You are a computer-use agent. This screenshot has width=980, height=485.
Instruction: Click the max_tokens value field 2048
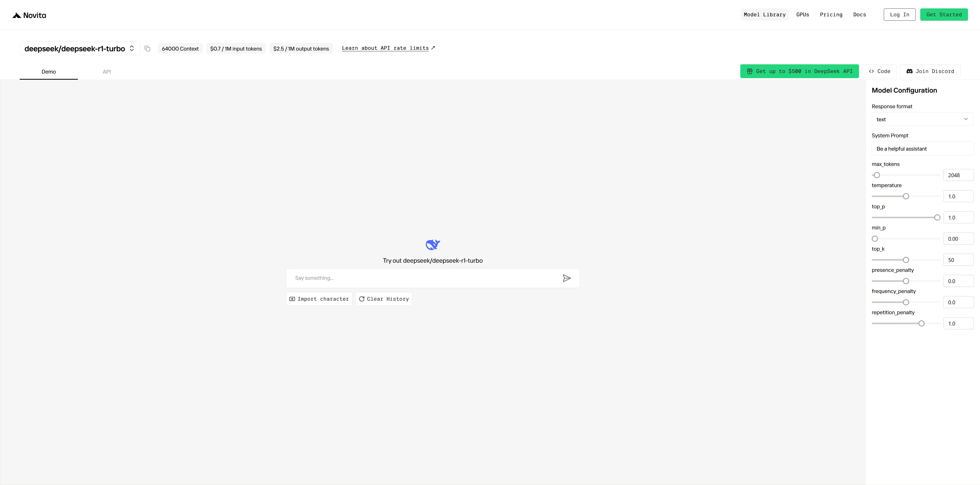coord(958,175)
